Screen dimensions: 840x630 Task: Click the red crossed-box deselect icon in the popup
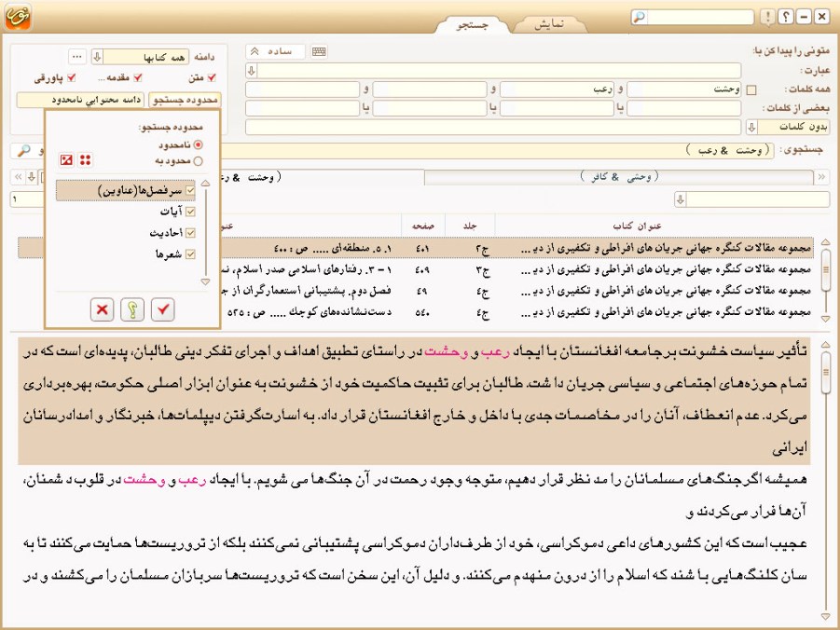pos(66,159)
